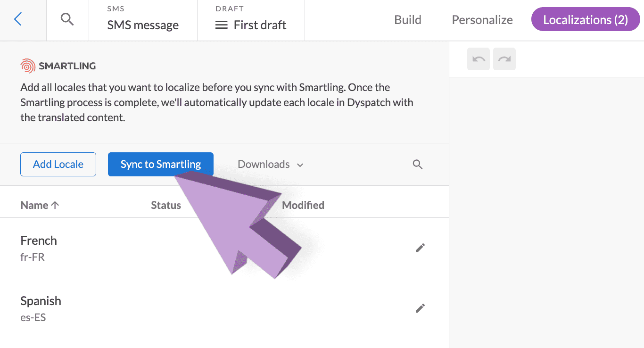Click the Modified column header
The height and width of the screenshot is (348, 644).
[303, 205]
